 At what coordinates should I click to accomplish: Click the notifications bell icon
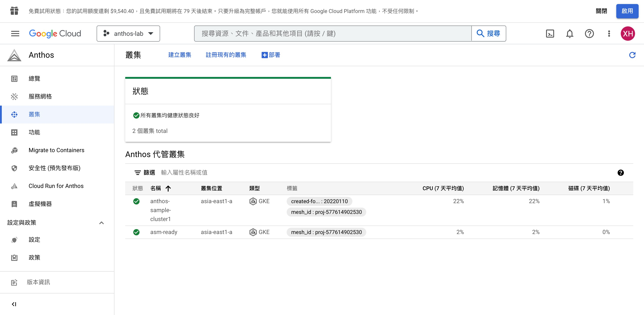coord(570,34)
